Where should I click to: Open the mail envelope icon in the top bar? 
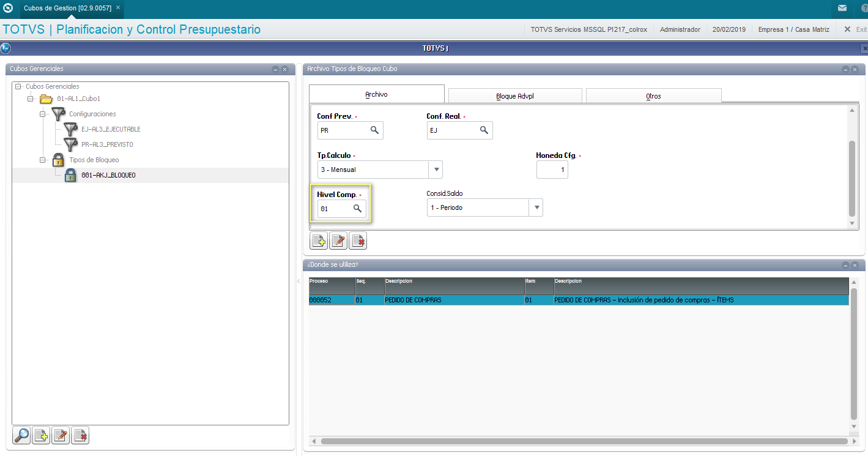coord(842,9)
